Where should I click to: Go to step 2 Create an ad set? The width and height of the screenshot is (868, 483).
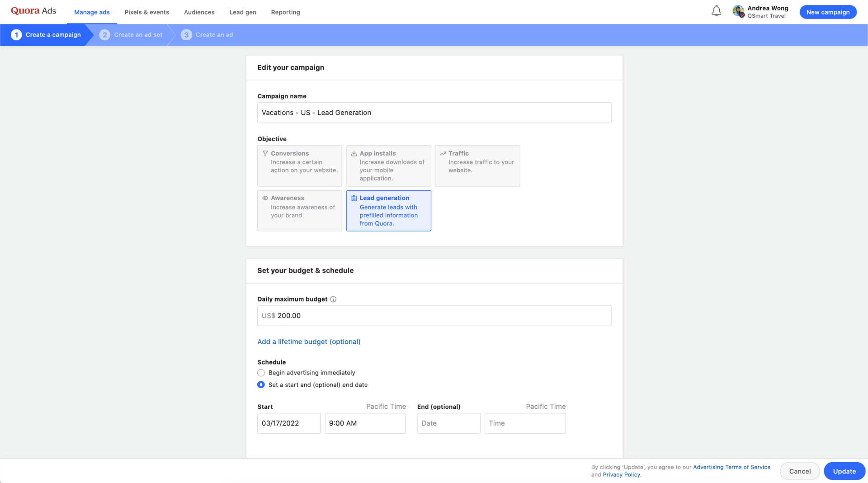click(131, 35)
